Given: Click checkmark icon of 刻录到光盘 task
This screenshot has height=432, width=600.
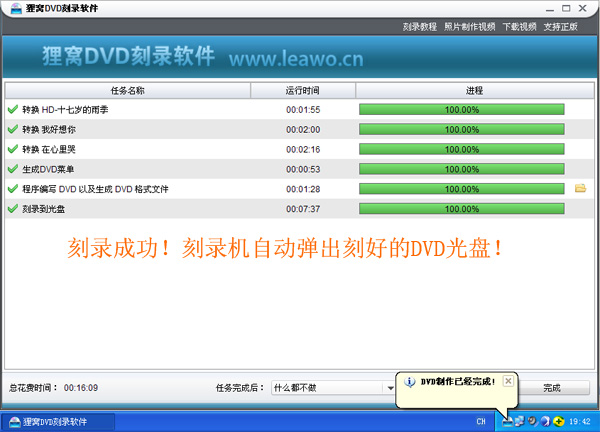Looking at the screenshot, I should pos(13,209).
